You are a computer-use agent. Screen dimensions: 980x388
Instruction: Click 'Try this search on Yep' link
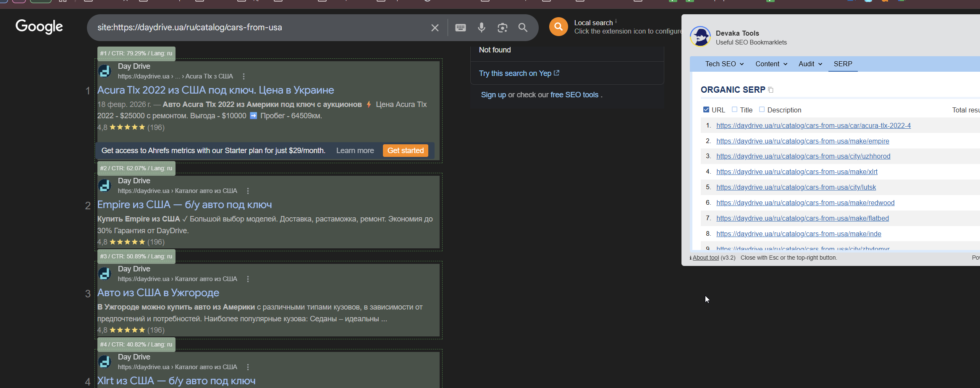click(x=519, y=73)
